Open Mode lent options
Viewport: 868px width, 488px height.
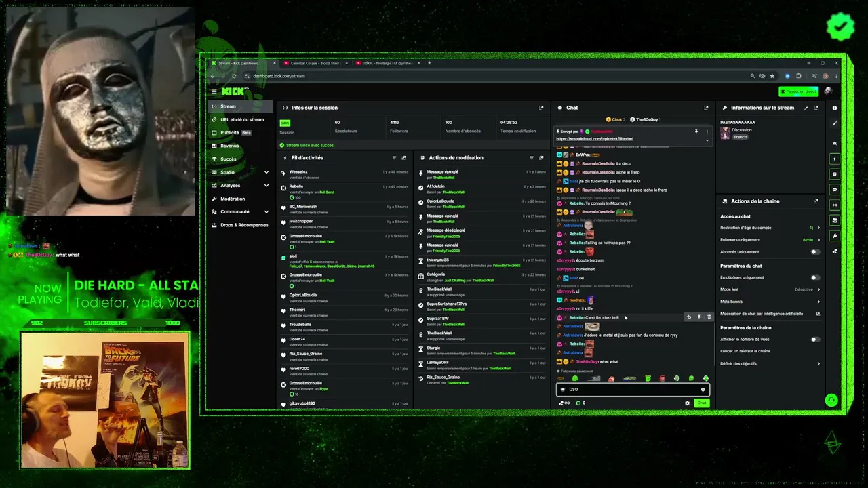[x=770, y=289]
